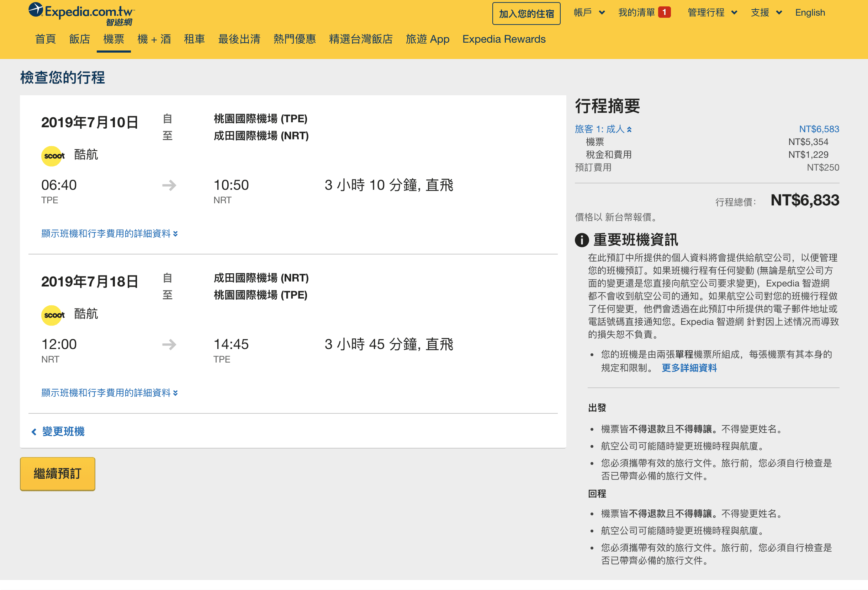Click the Scoot 酷航 outbound flight logo
Viewport: 868px width, 590px height.
coord(53,155)
